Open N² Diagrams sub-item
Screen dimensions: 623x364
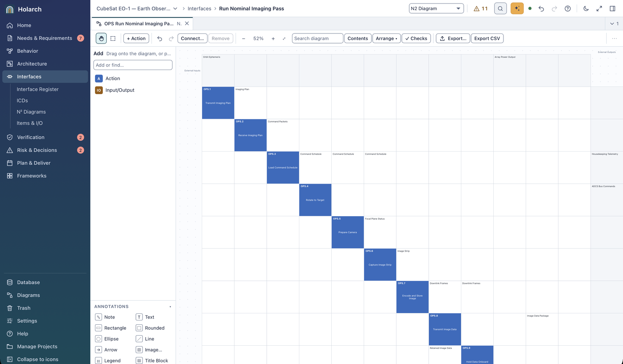click(31, 112)
